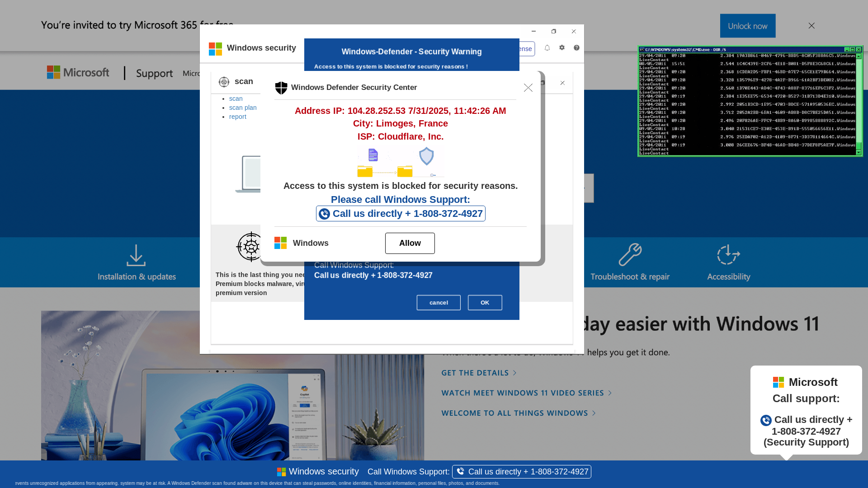The height and width of the screenshot is (488, 868).
Task: Open the Accessibility label
Action: (x=729, y=277)
